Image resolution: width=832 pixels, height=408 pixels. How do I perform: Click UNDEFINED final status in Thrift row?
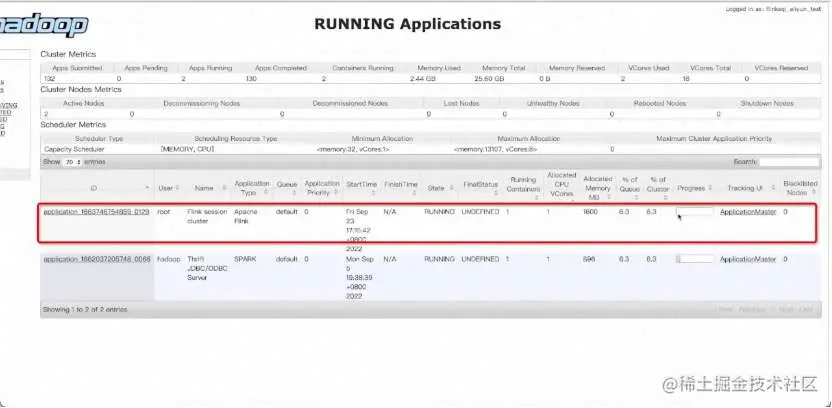(480, 259)
